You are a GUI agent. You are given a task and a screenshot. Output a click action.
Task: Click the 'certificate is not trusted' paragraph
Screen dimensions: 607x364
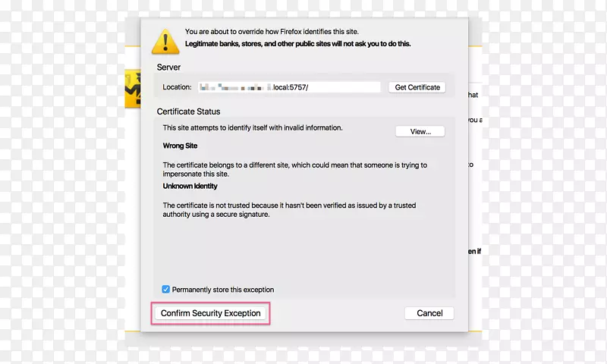pyautogui.click(x=289, y=209)
